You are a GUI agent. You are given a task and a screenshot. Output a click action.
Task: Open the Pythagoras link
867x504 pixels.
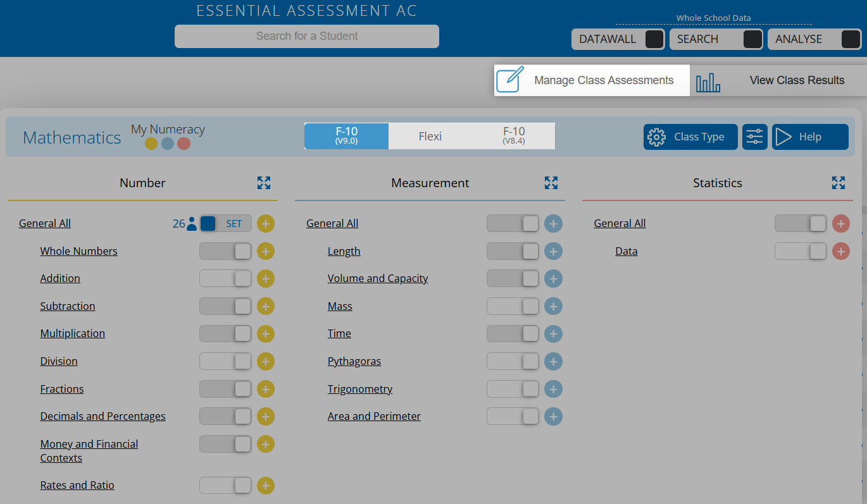[354, 361]
